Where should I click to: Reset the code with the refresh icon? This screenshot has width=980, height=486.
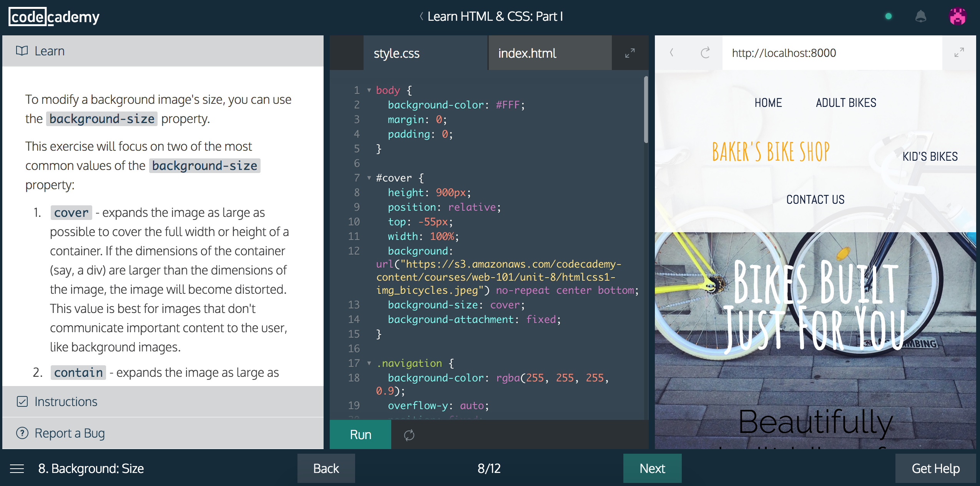coord(409,435)
